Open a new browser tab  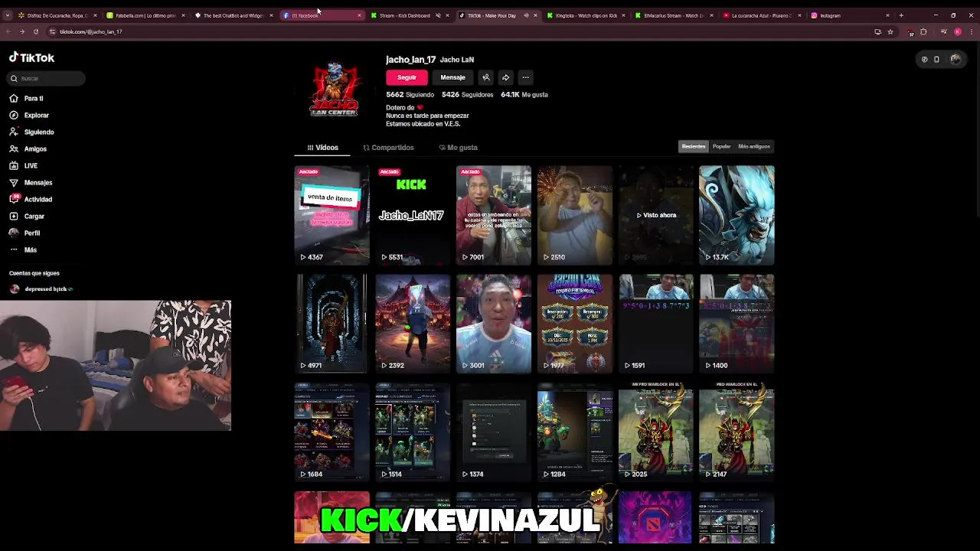pyautogui.click(x=901, y=15)
